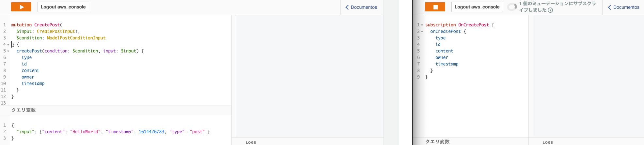Open クエリ変数 header in subscription window

[x=437, y=142]
